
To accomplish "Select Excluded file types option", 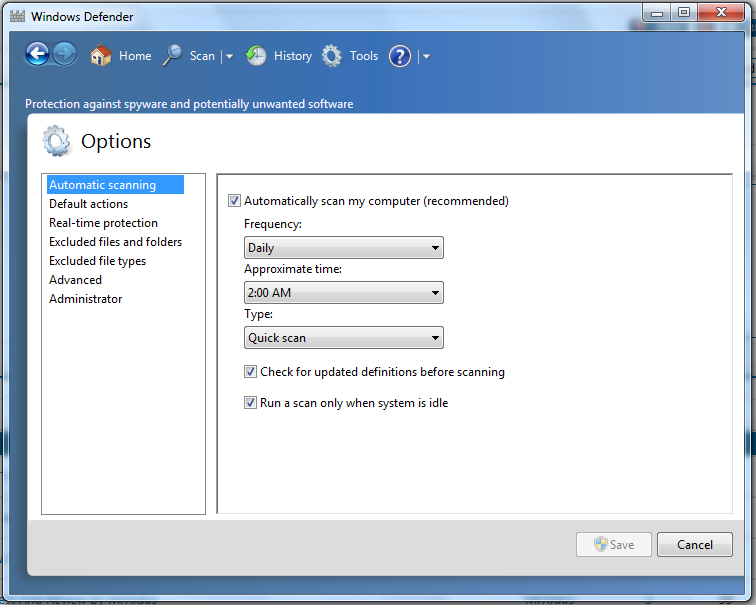I will pyautogui.click(x=97, y=261).
